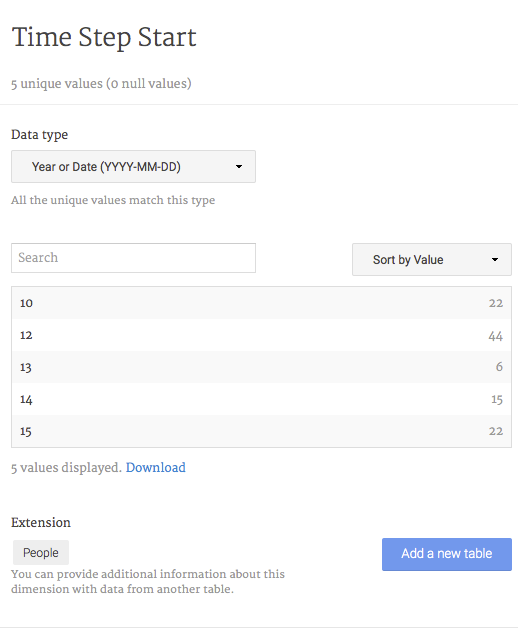Focus the Search input field
This screenshot has width=518, height=628.
pos(133,258)
